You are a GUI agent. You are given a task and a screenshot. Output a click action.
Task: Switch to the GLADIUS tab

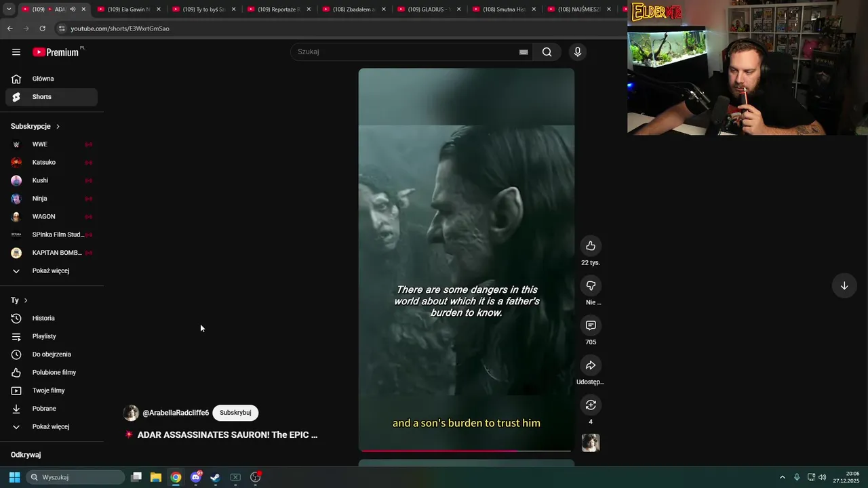(429, 9)
